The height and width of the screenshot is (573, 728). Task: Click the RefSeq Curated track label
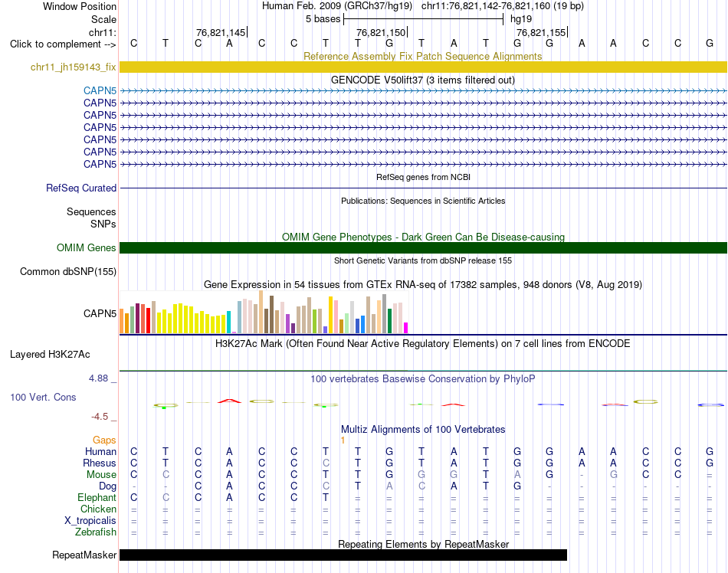tap(80, 188)
